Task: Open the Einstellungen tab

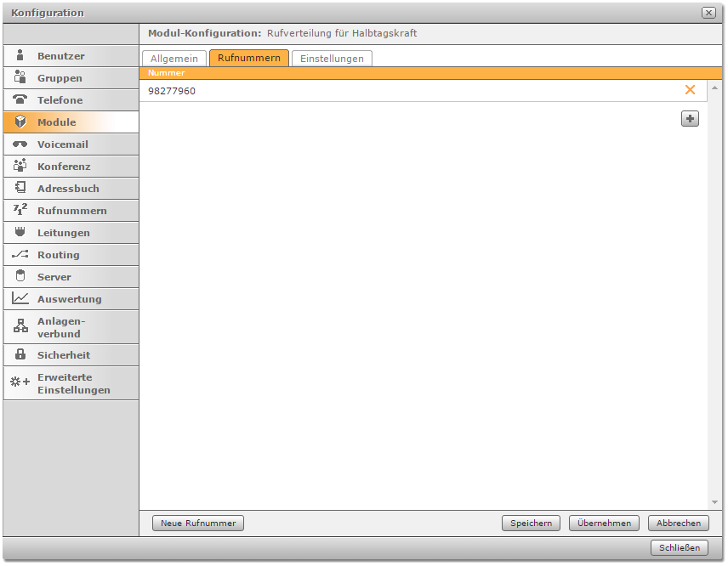Action: pyautogui.click(x=332, y=59)
